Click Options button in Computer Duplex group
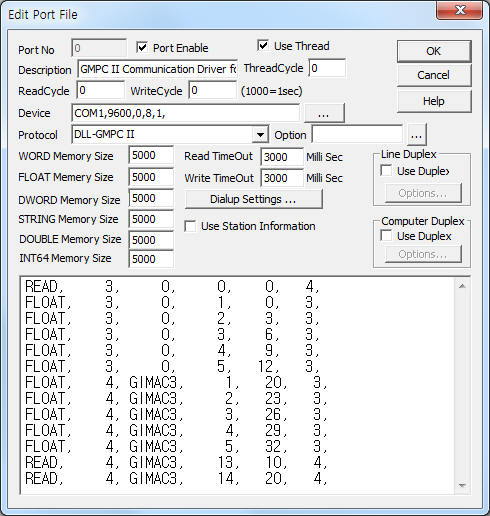This screenshot has height=516, width=490. click(423, 254)
